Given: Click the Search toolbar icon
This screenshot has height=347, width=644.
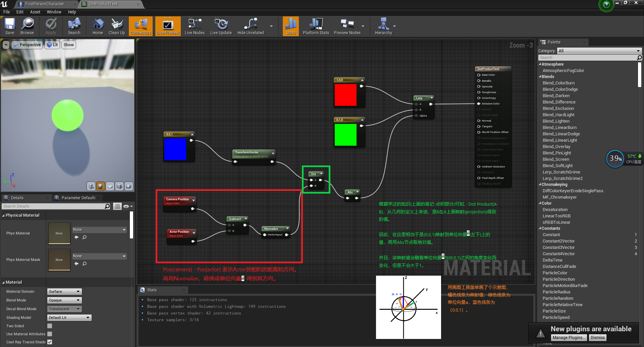Looking at the screenshot, I should point(74,26).
